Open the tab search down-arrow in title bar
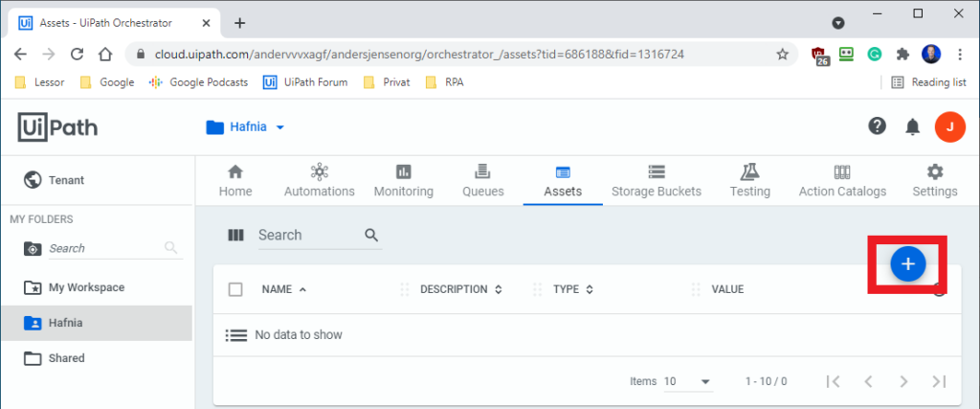This screenshot has width=980, height=409. [838, 23]
